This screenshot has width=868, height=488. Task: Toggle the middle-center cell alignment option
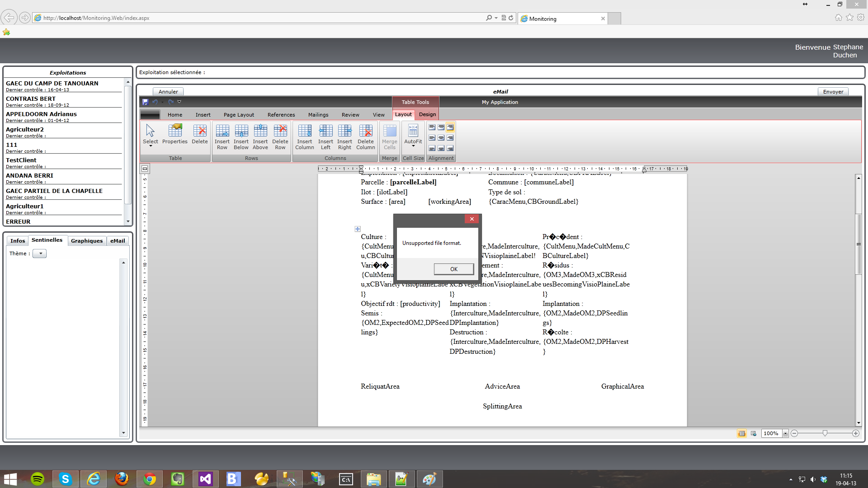coord(441,138)
